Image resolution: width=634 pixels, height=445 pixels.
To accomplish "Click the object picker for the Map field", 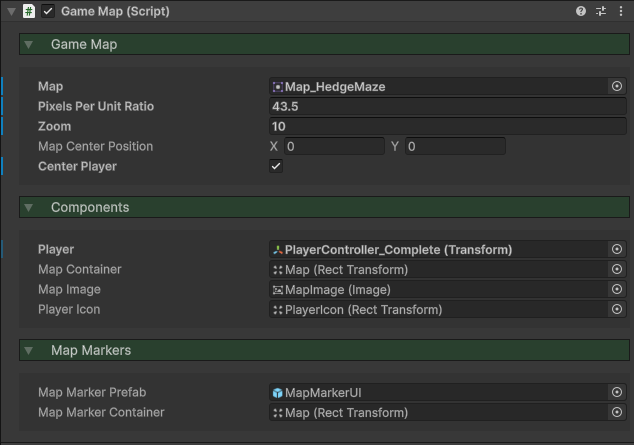I will coord(617,87).
